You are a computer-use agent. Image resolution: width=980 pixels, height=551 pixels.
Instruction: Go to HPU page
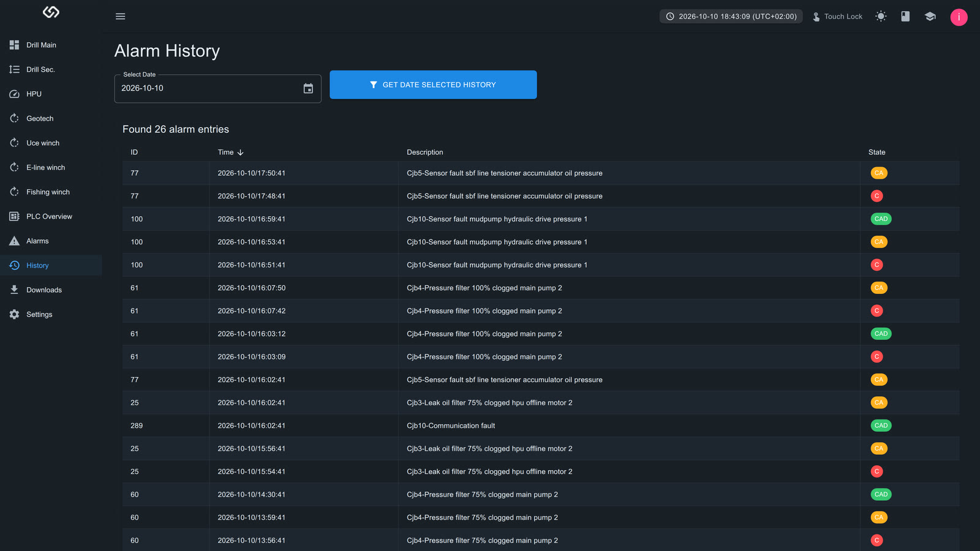click(51, 94)
